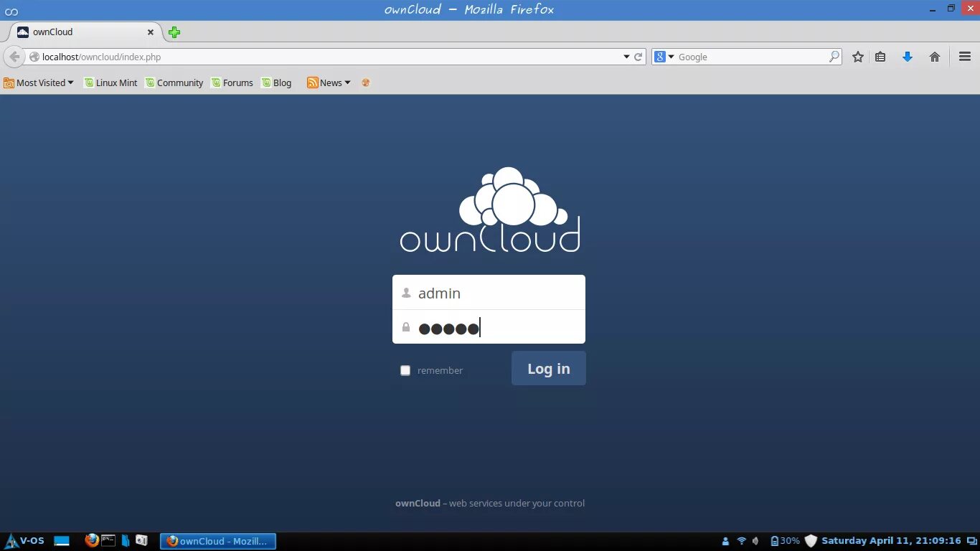Screen dimensions: 980x551
Task: Close the ownCloud tab
Action: coord(151,32)
